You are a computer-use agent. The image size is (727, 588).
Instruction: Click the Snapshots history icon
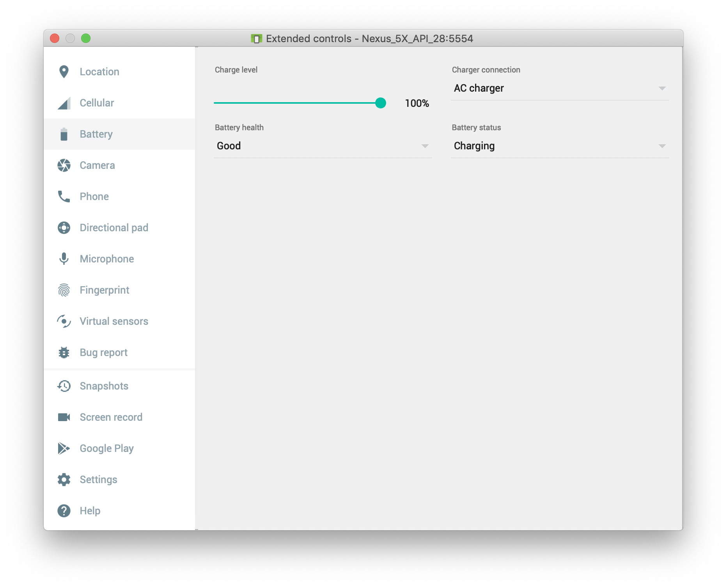point(64,386)
